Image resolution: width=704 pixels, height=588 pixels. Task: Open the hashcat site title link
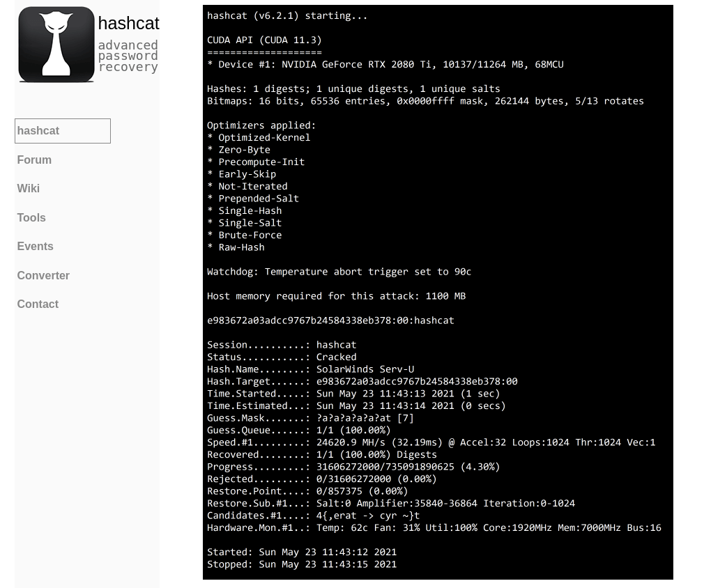[128, 24]
